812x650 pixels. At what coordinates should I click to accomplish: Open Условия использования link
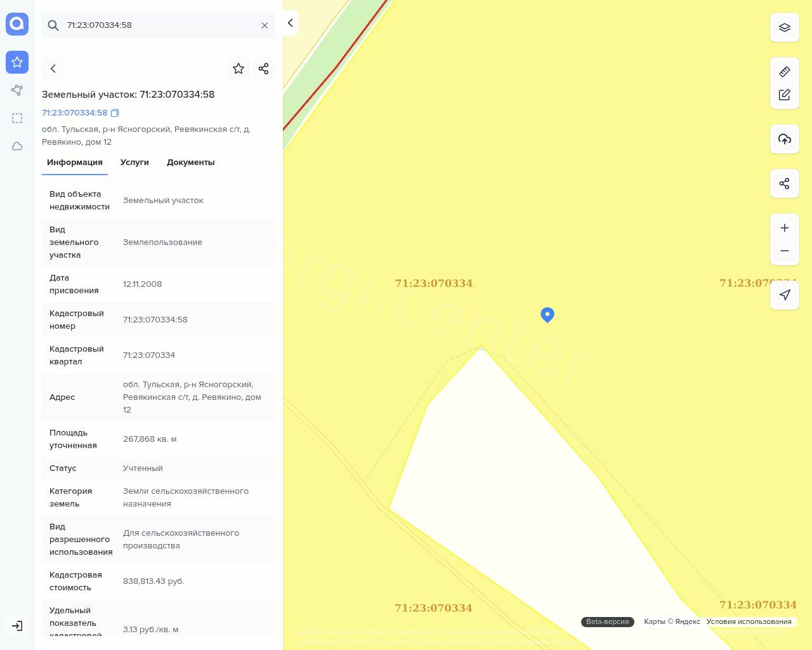tap(749, 622)
